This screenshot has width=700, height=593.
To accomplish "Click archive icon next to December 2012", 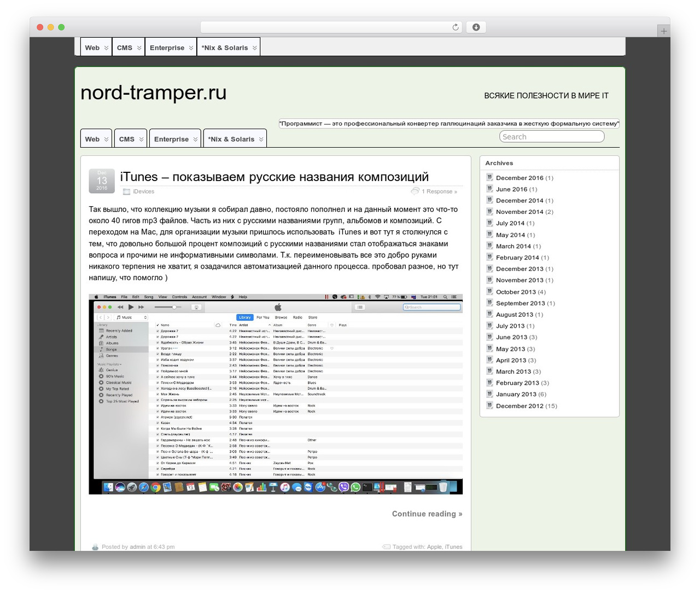I will coord(489,405).
